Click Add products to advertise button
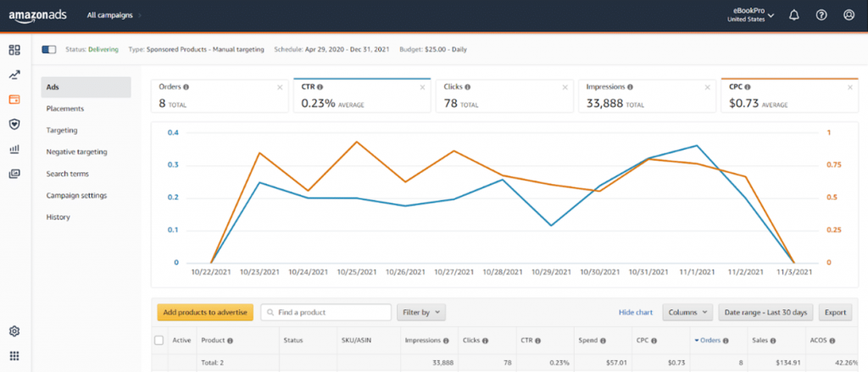Image resolution: width=868 pixels, height=372 pixels. click(205, 312)
